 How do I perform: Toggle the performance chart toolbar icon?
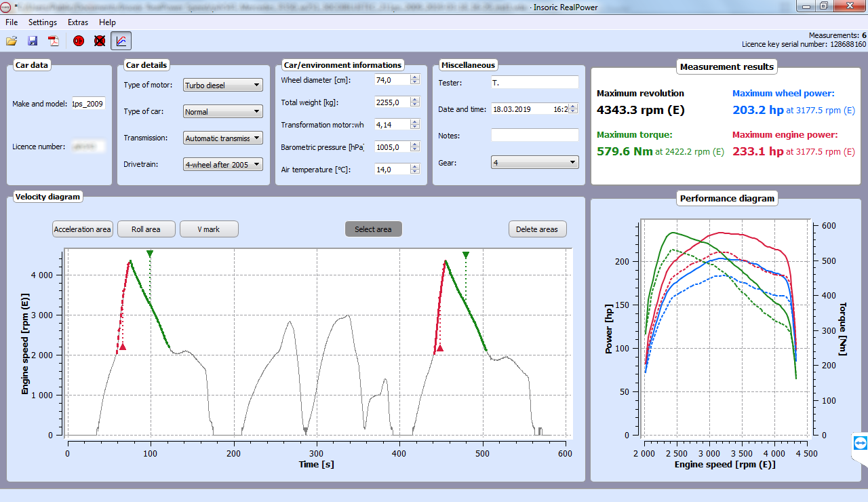(121, 41)
